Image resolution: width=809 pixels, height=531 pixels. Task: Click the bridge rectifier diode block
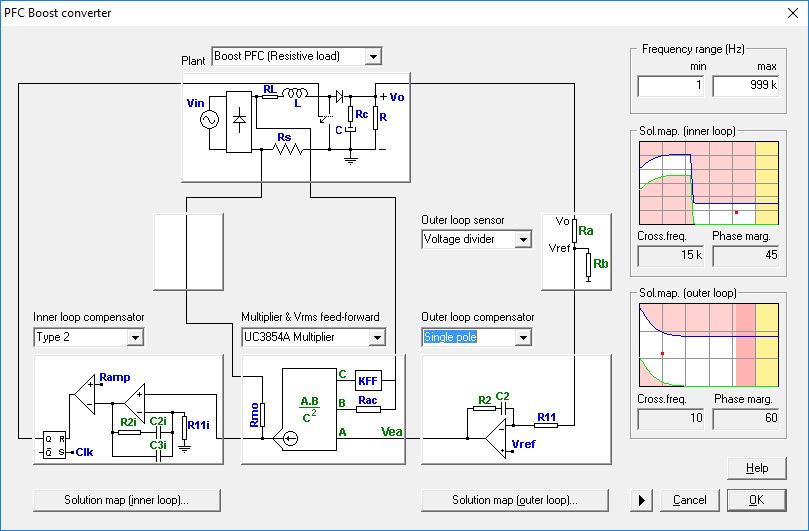[x=241, y=120]
